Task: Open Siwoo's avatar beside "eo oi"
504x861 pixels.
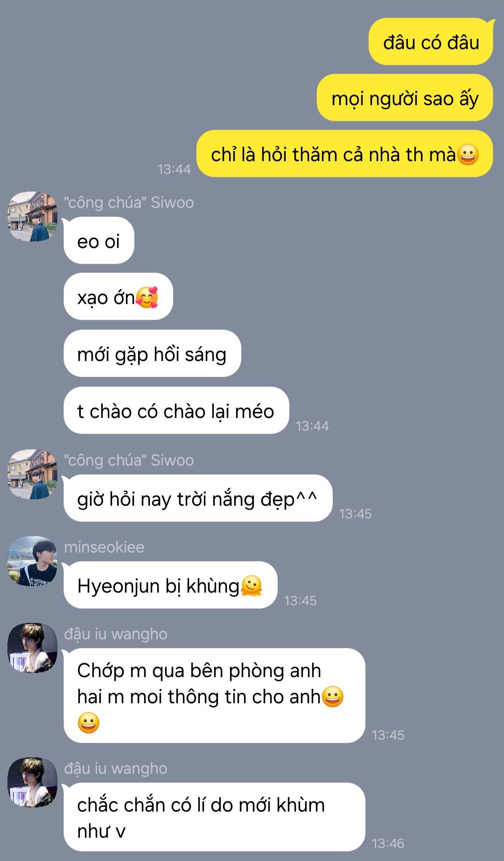Action: click(32, 216)
